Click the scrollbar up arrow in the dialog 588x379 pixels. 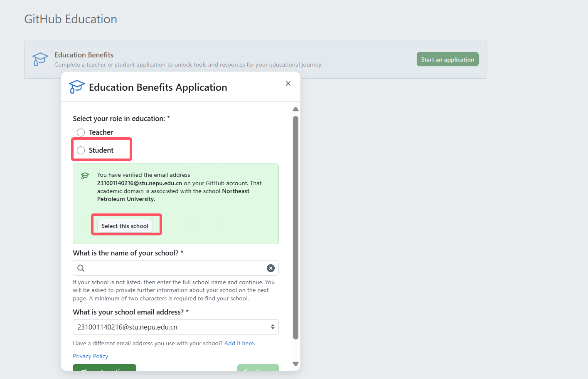coord(295,109)
